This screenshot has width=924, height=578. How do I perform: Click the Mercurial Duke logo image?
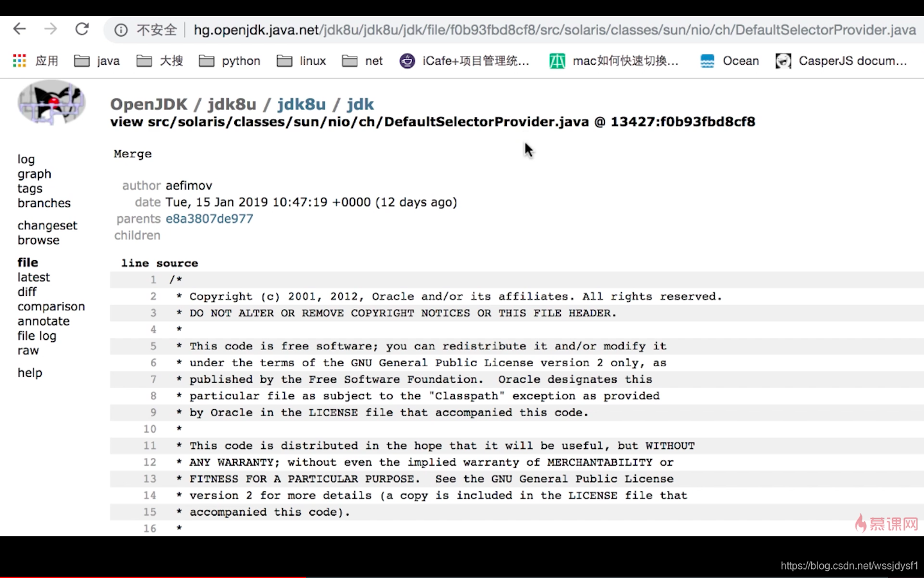(x=51, y=102)
